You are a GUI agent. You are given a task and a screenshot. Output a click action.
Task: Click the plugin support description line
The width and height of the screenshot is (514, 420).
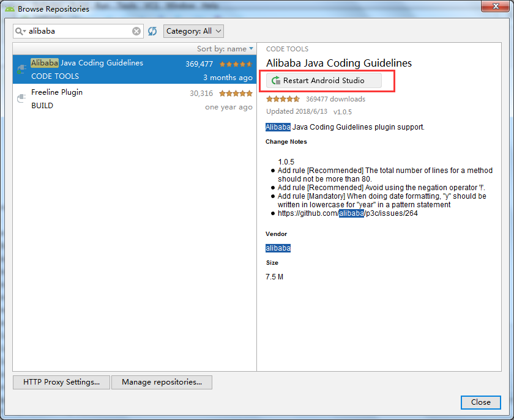(345, 127)
